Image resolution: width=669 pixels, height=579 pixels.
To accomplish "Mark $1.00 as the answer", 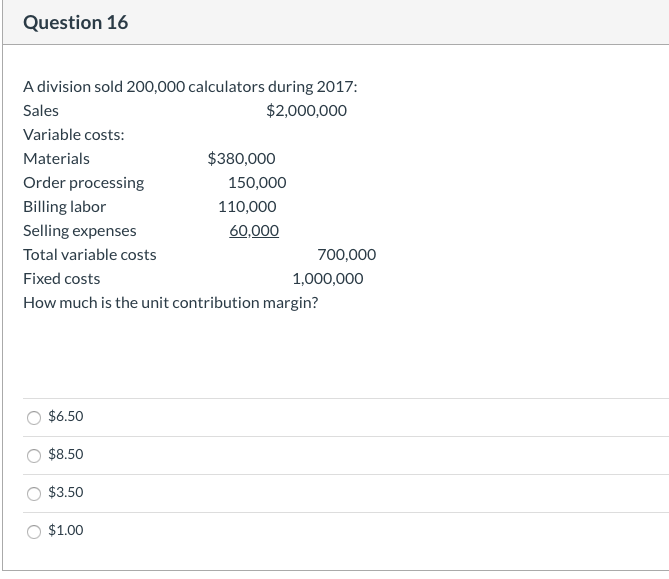I will coord(34,532).
